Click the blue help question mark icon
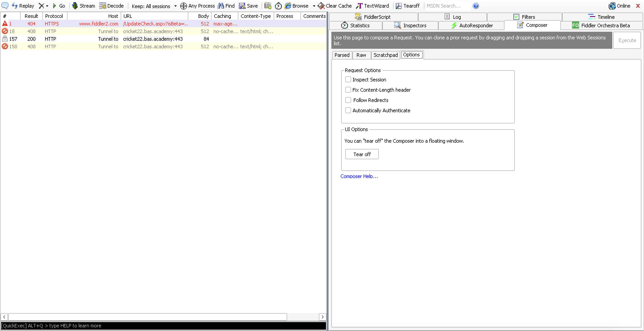 476,6
